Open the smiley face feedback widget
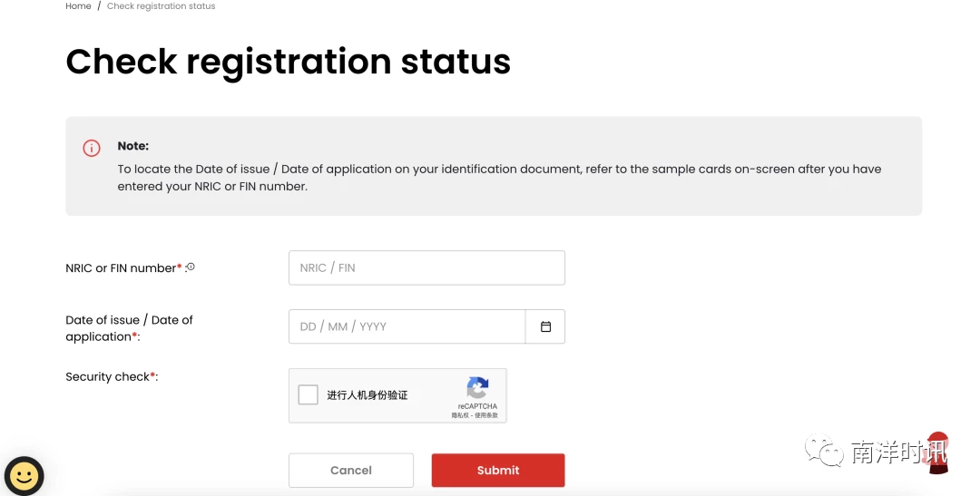980x496 pixels. pos(24,476)
